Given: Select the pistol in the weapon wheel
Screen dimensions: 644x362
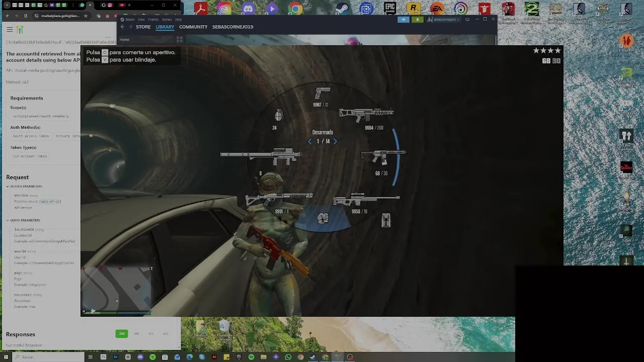Looking at the screenshot, I should click(323, 93).
